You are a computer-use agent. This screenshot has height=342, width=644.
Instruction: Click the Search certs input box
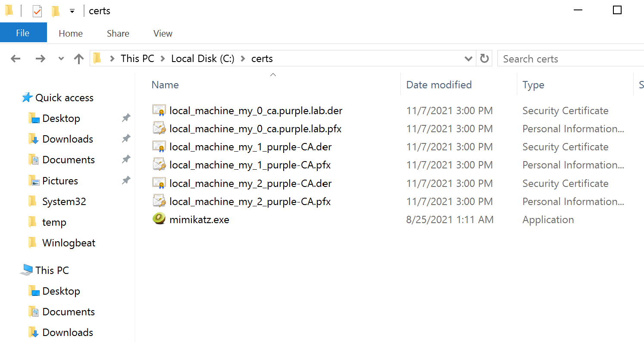[x=569, y=59]
